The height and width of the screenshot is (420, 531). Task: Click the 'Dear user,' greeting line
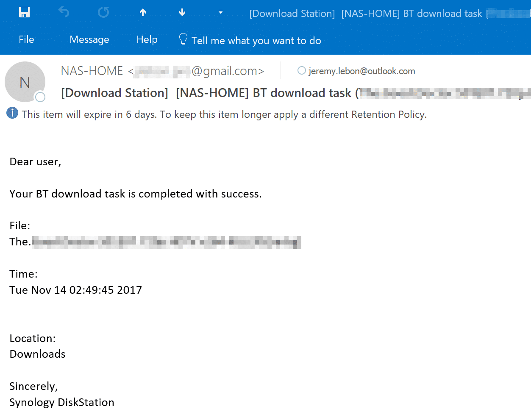(35, 161)
